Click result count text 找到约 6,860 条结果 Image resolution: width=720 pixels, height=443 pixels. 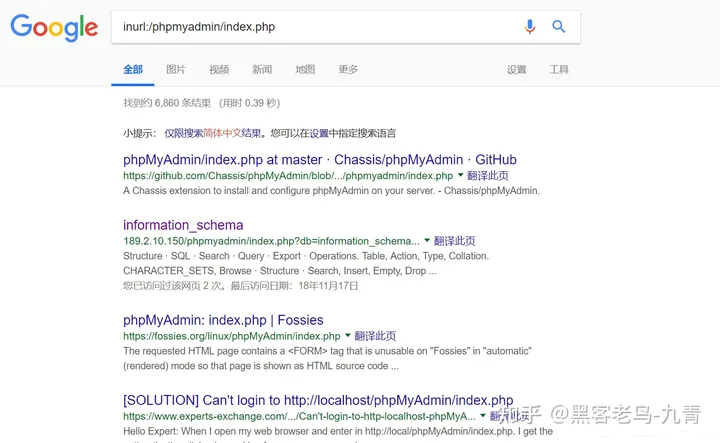click(x=167, y=103)
